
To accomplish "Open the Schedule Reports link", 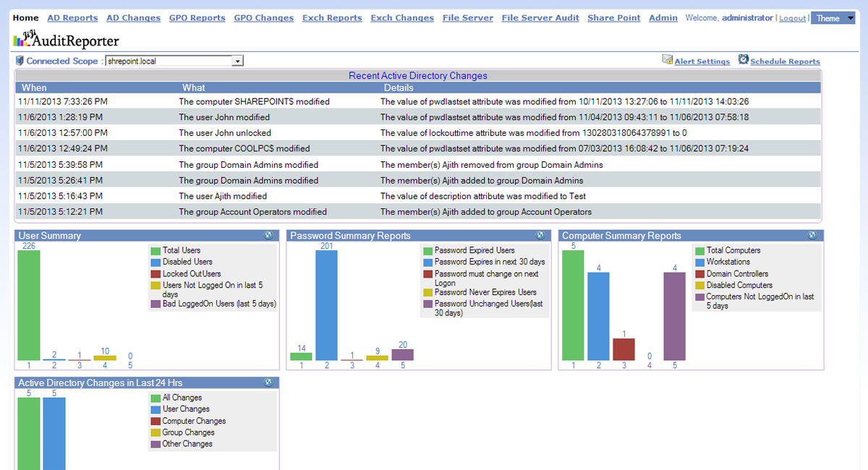I will (786, 62).
